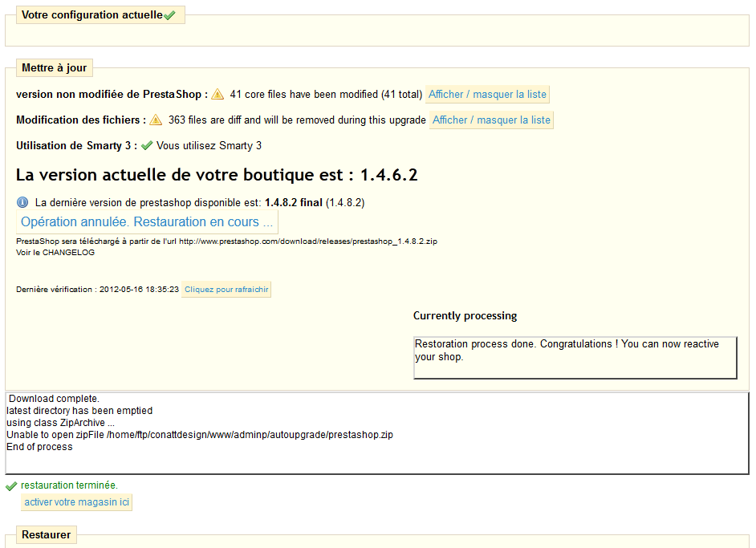Click green check beside Vous utilisez Smarty 3
This screenshot has height=548, width=756.
click(x=147, y=145)
